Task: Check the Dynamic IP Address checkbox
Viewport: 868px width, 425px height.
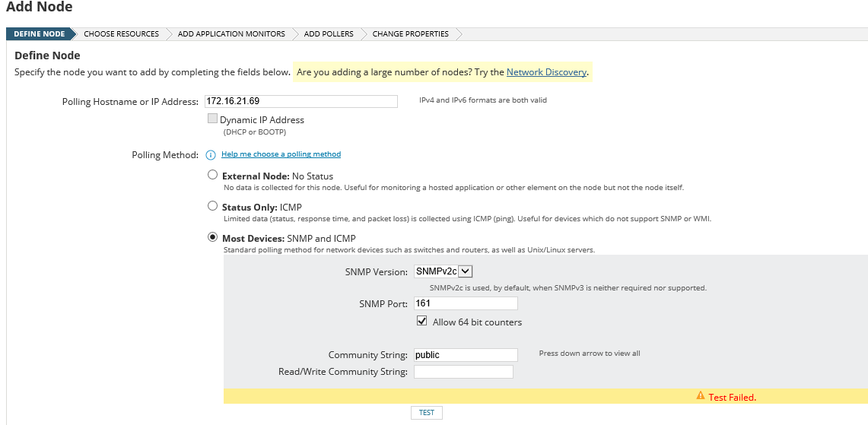Action: click(x=212, y=119)
